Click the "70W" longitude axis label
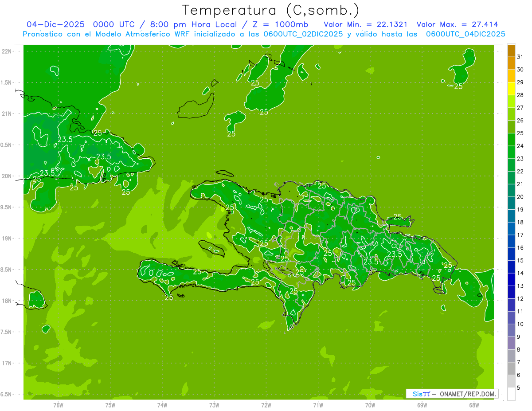This screenshot has height=411, width=532. [x=370, y=405]
